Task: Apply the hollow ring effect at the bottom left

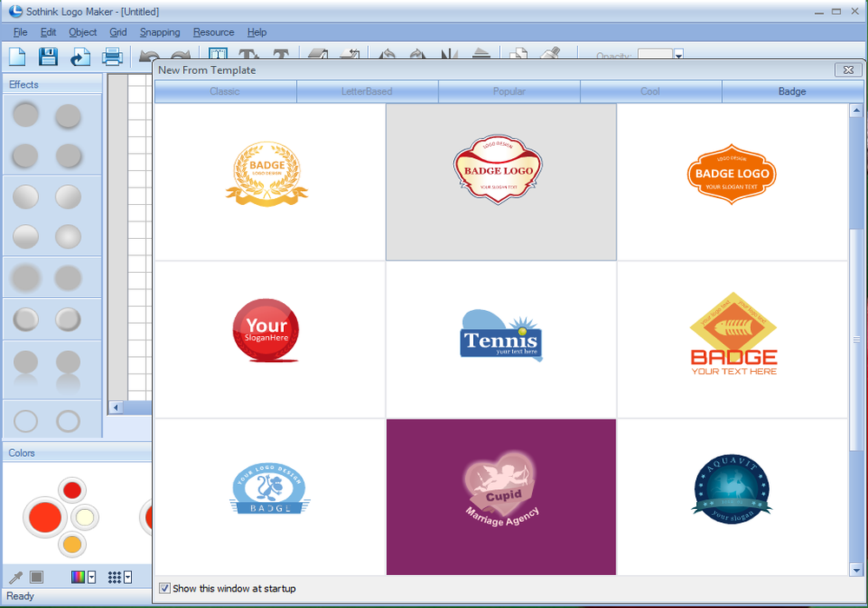Action: [26, 422]
